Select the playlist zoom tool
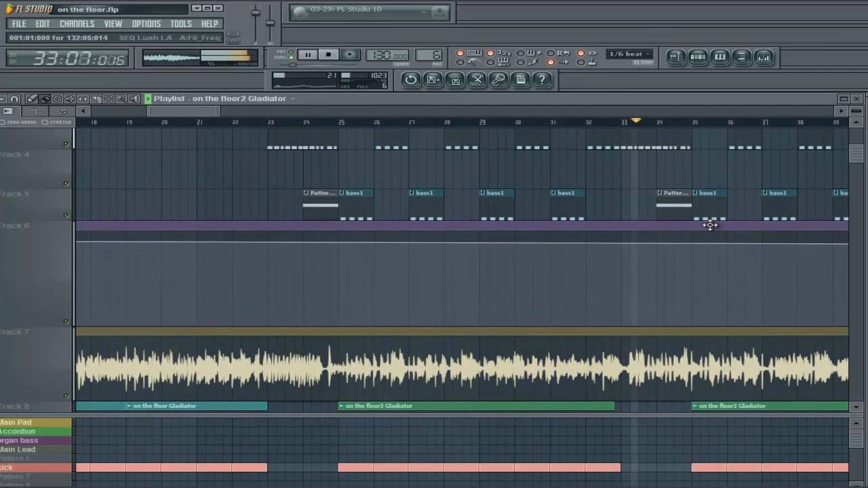868x488 pixels. [121, 99]
